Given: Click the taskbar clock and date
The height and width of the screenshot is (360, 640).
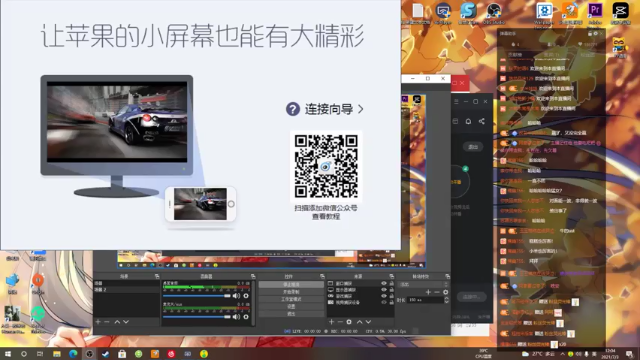Looking at the screenshot, I should (610, 353).
